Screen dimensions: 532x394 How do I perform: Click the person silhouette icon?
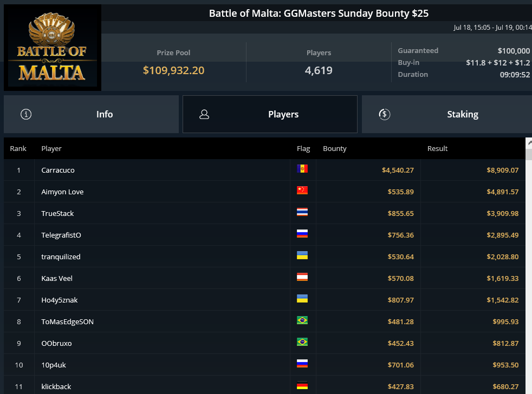pos(204,114)
